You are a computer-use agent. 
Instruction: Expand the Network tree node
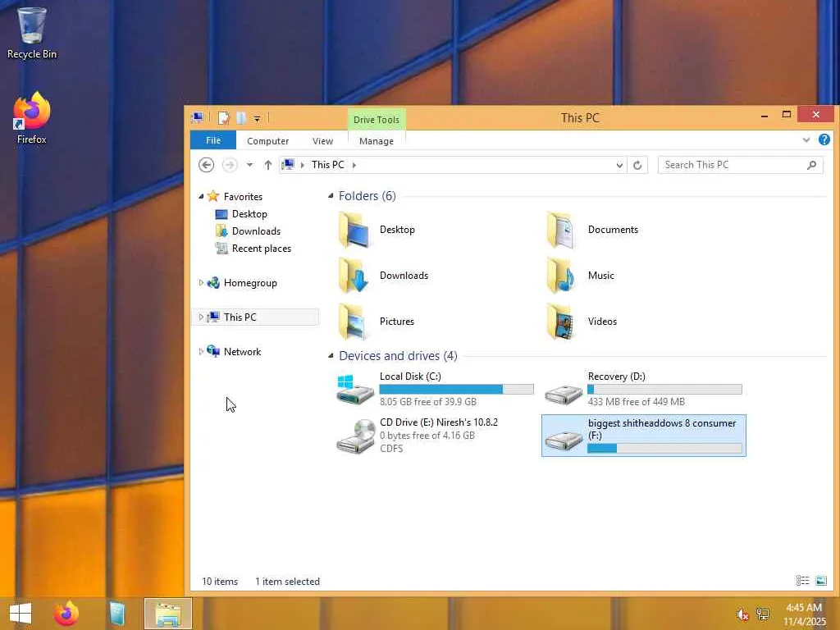201,351
